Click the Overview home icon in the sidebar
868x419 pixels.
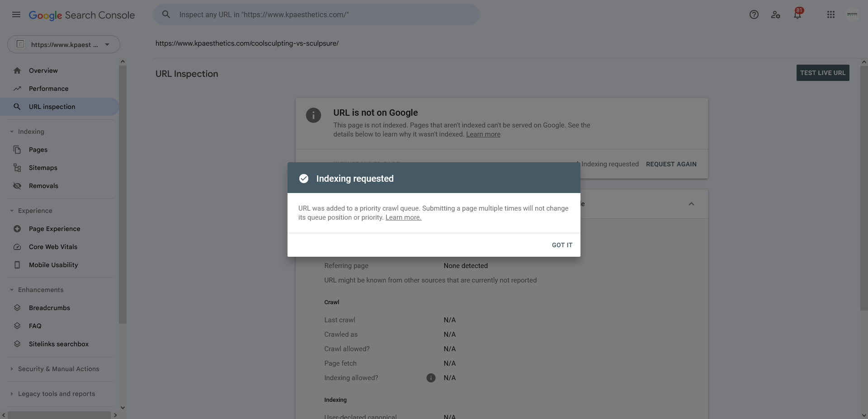coord(17,71)
